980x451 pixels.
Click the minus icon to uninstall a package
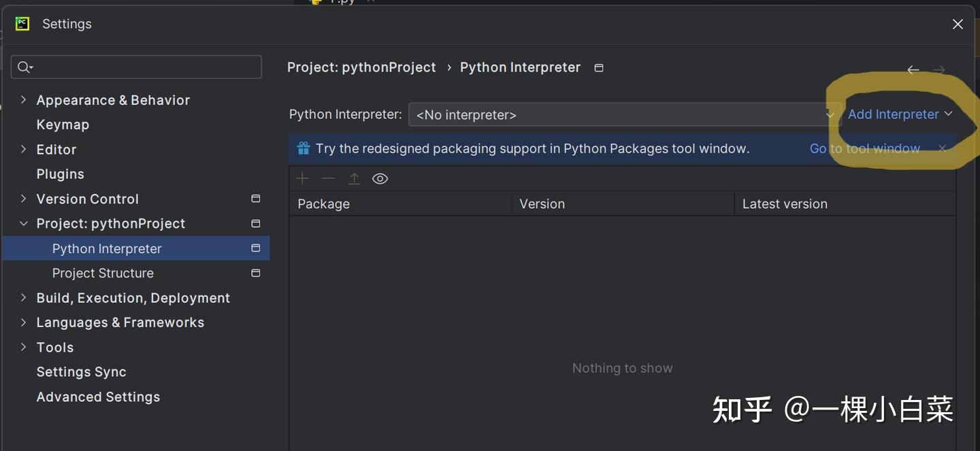click(x=328, y=178)
